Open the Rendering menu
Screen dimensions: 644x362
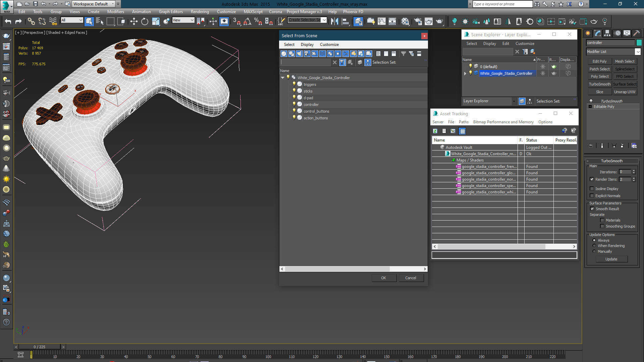[x=200, y=12]
